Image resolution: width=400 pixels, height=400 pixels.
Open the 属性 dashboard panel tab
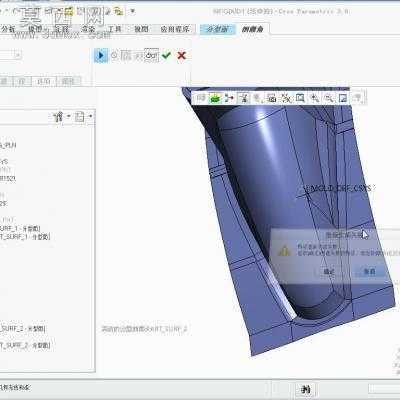68,81
